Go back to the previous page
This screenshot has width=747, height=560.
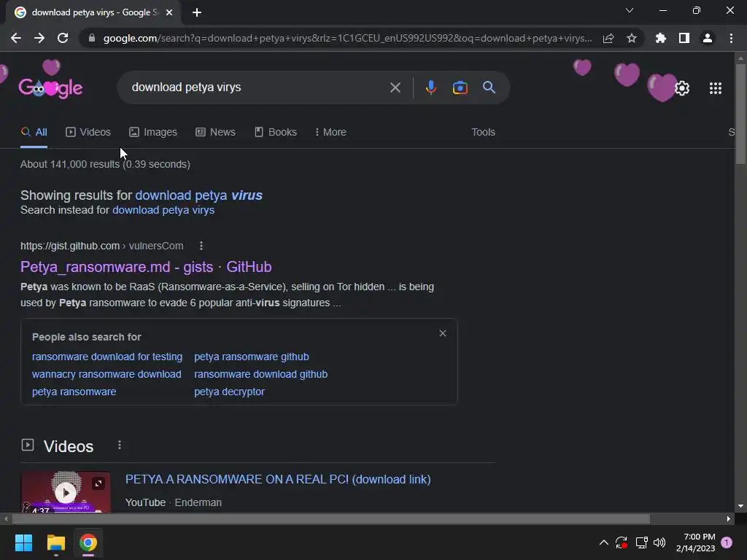(x=16, y=38)
